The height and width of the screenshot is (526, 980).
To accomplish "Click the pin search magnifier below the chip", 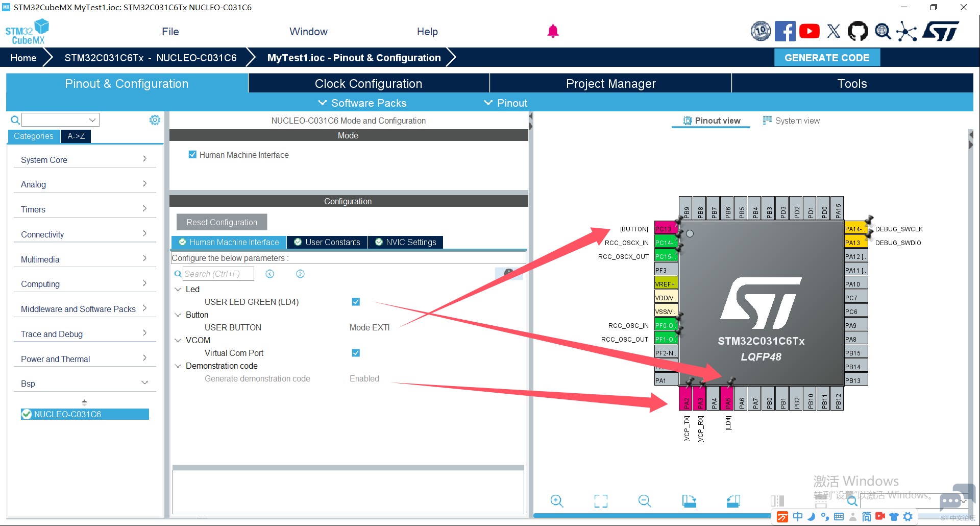I will (x=852, y=501).
